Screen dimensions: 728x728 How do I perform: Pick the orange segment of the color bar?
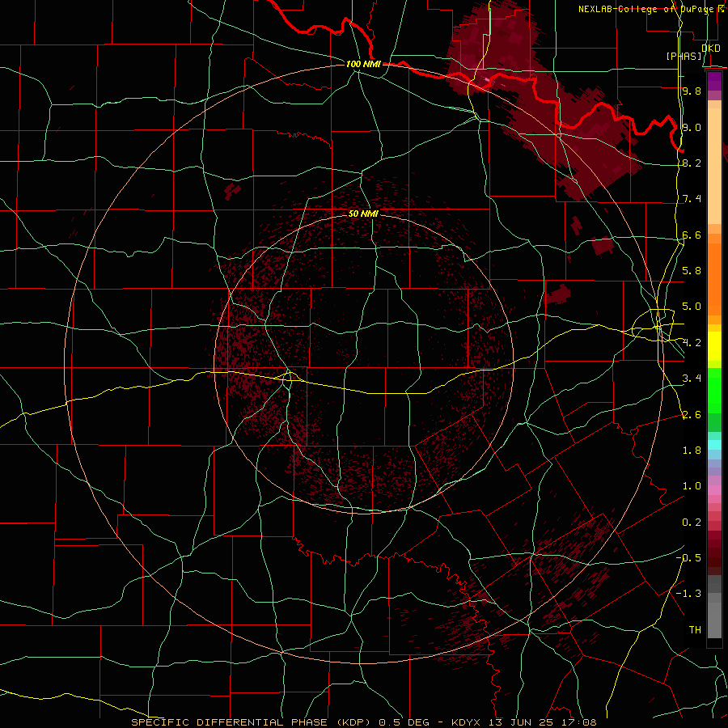click(714, 279)
